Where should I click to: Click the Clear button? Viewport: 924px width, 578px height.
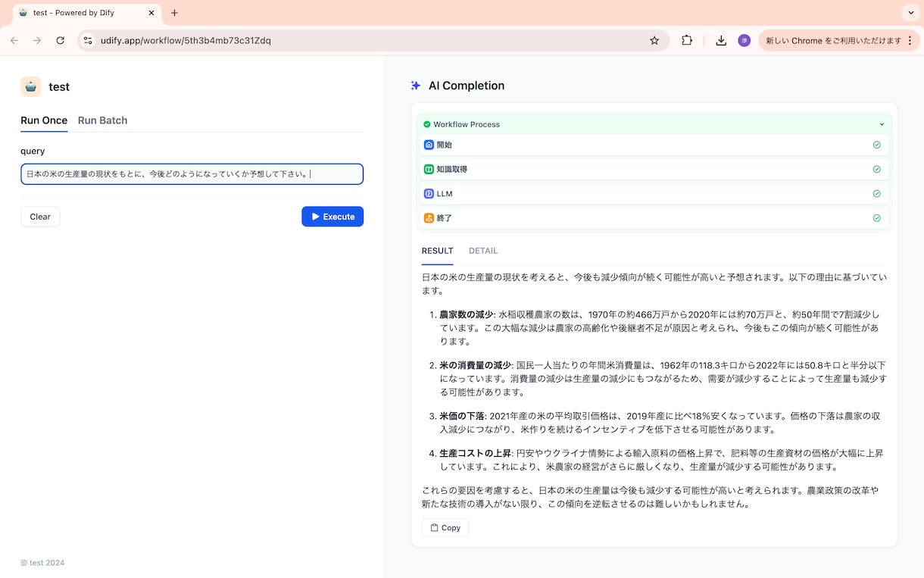coord(40,217)
